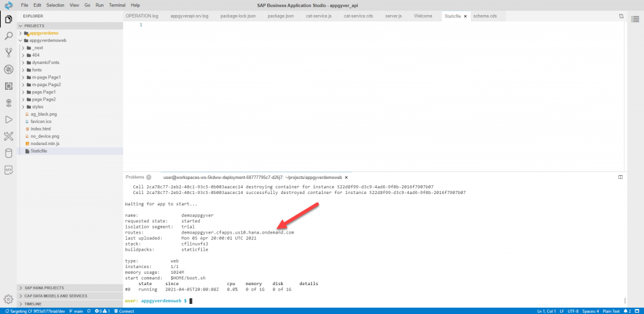The width and height of the screenshot is (644, 314).
Task: Expand the page.Page2 folder
Action: (23, 99)
